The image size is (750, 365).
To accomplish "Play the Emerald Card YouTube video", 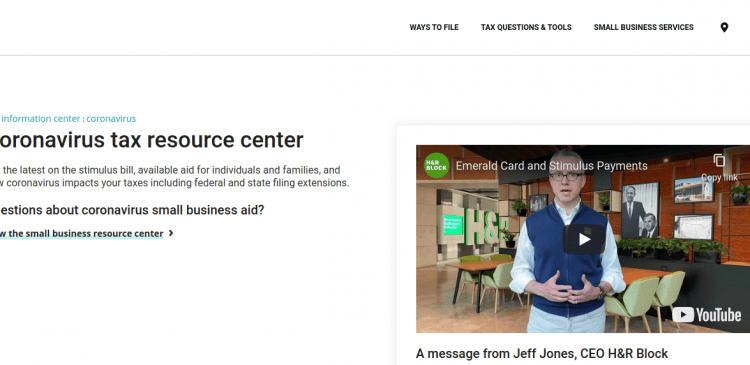I will click(x=584, y=239).
